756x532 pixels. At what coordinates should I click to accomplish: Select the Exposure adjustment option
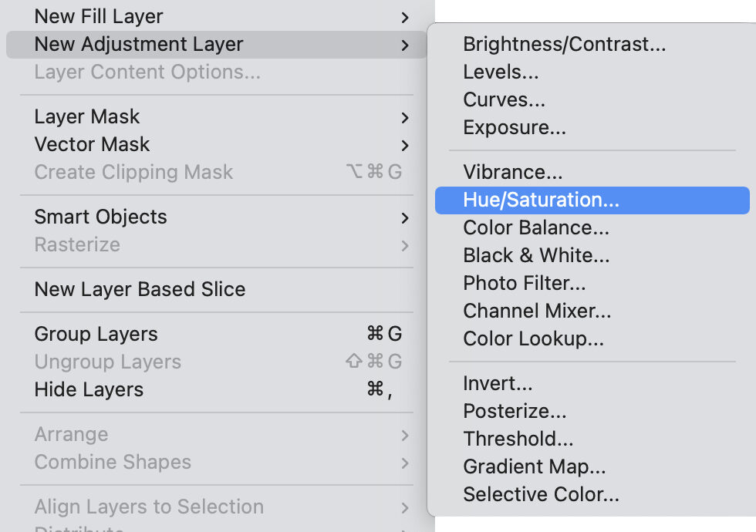click(x=514, y=128)
